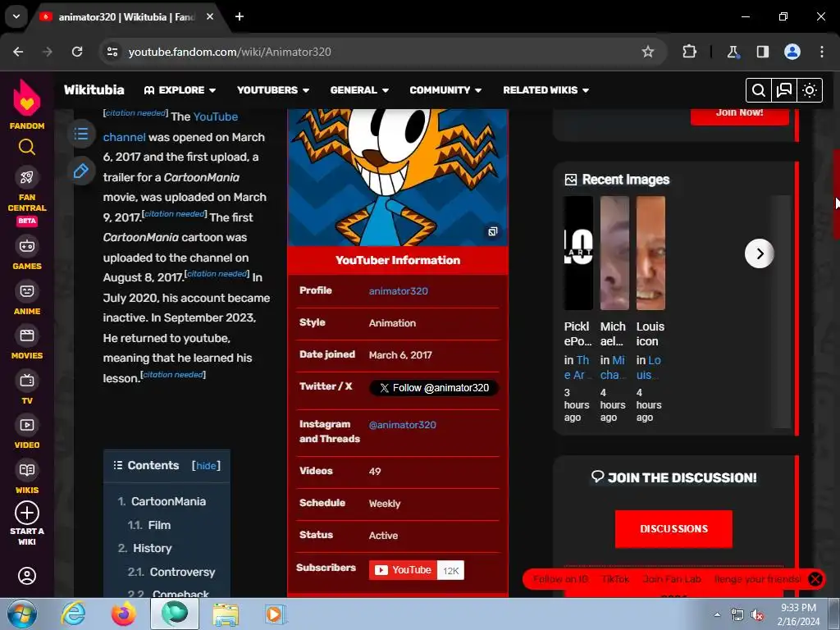
Task: Open the Games controller icon
Action: (27, 246)
